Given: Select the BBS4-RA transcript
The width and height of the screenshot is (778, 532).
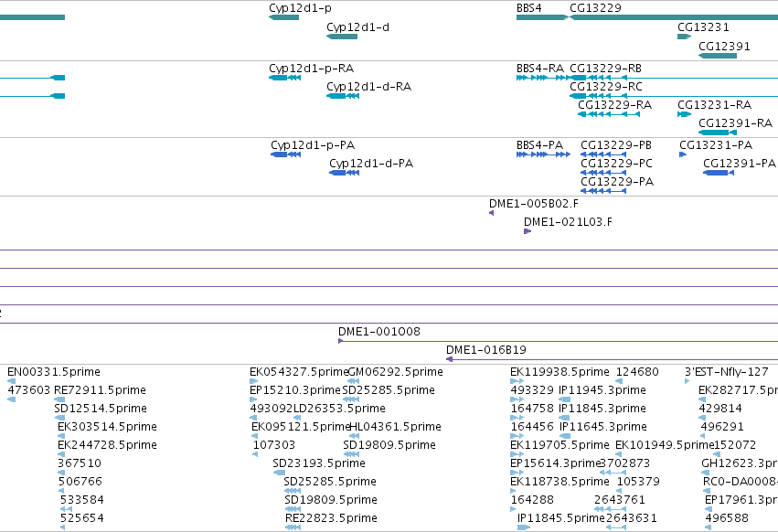Looking at the screenshot, I should click(543, 78).
